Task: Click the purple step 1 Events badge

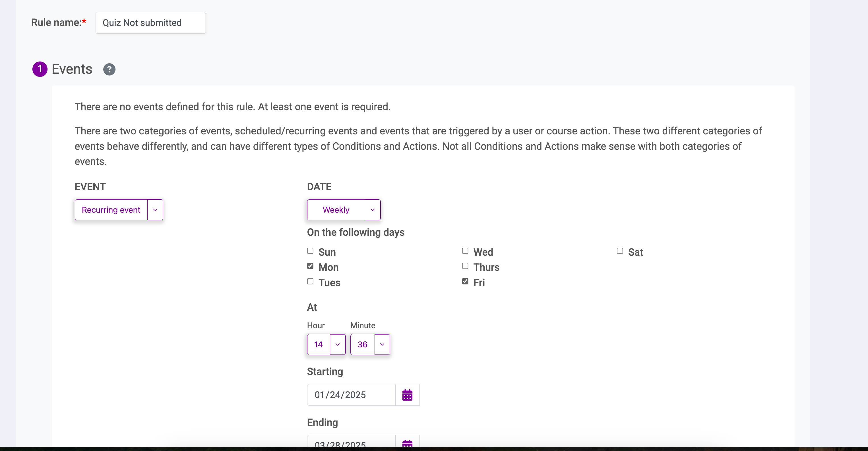Action: [40, 69]
